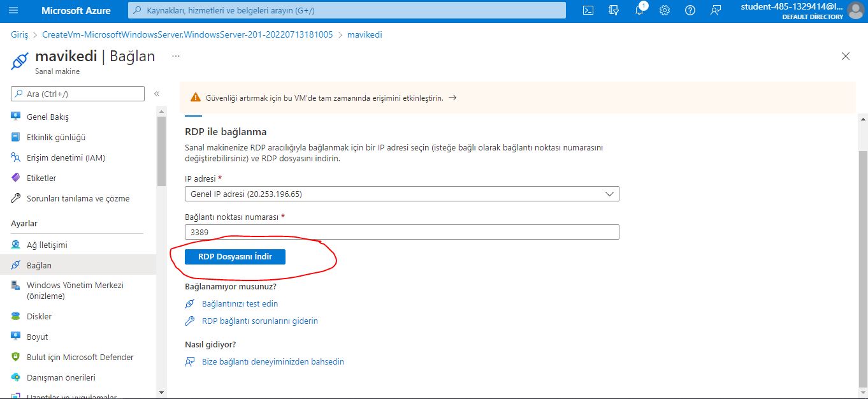This screenshot has width=868, height=399.
Task: Click the Etkinlik günlüğü icon
Action: 16,137
